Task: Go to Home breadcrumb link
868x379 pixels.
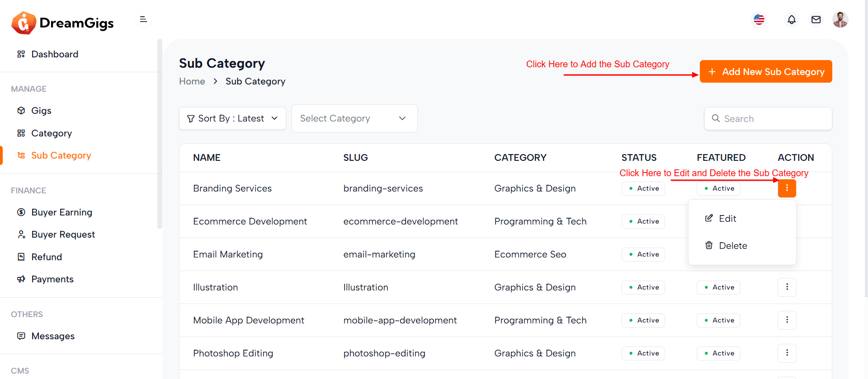Action: 192,81
